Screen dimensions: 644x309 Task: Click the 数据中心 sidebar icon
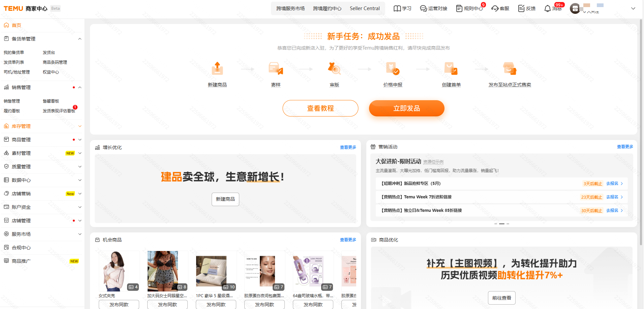(x=6, y=180)
